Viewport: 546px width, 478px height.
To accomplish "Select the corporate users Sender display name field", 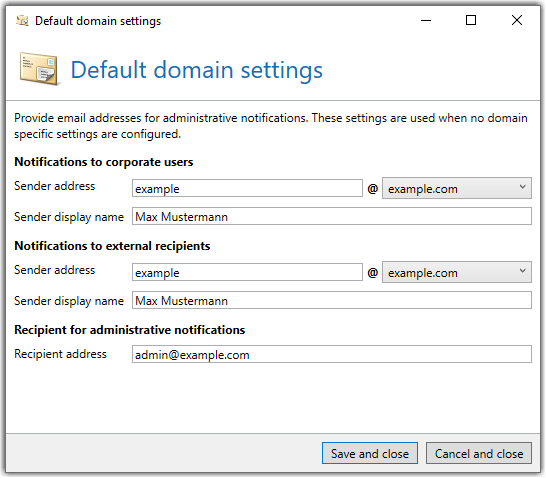I will [x=332, y=216].
